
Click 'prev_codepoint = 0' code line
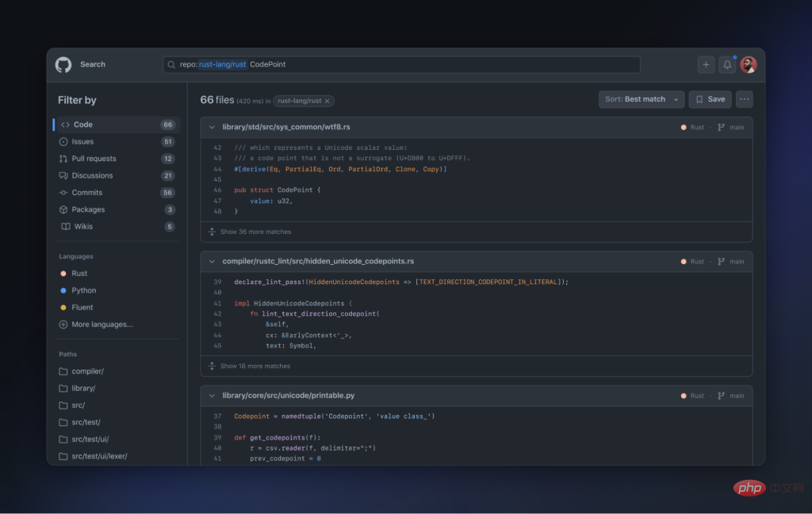click(285, 458)
